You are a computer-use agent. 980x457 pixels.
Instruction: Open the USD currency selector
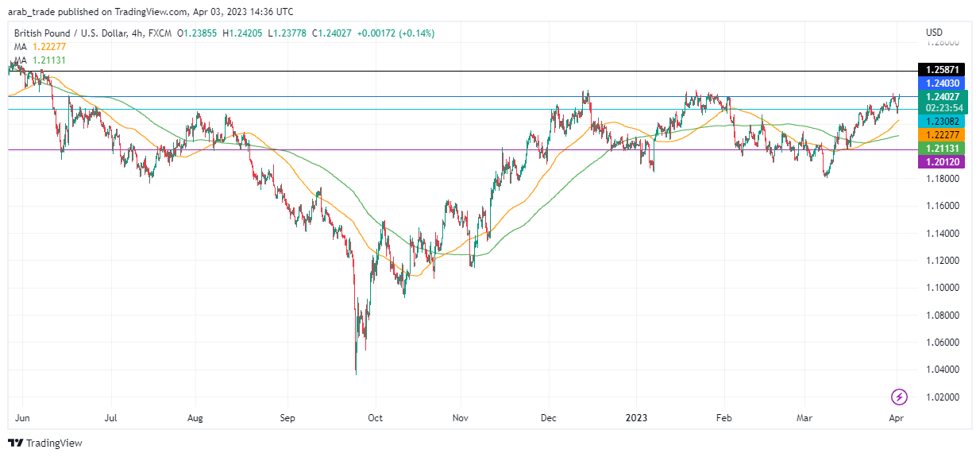[x=934, y=33]
